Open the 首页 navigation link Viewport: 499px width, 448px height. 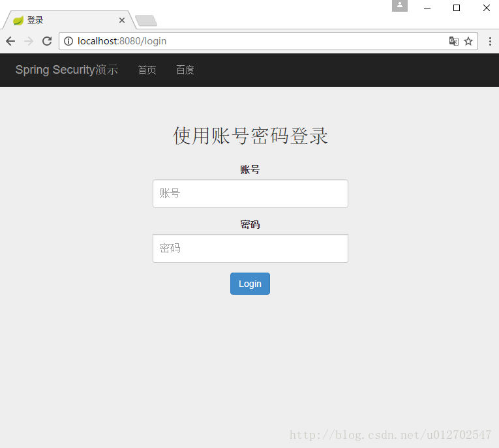(x=147, y=70)
